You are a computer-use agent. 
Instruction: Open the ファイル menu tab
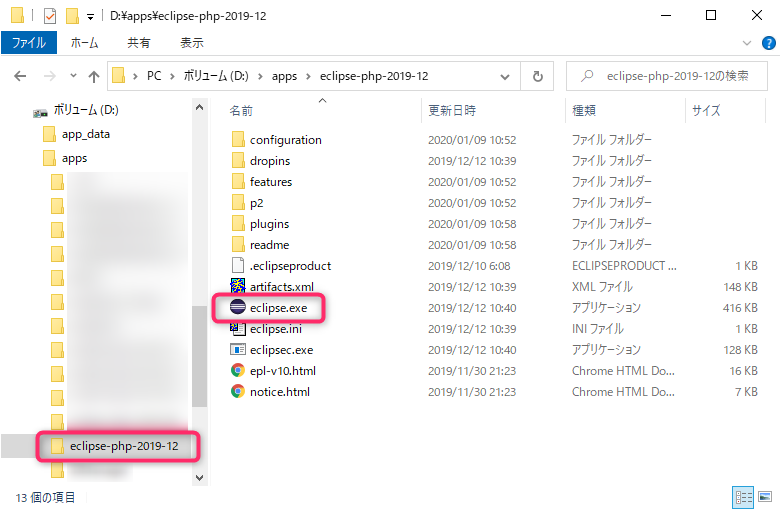(x=29, y=43)
